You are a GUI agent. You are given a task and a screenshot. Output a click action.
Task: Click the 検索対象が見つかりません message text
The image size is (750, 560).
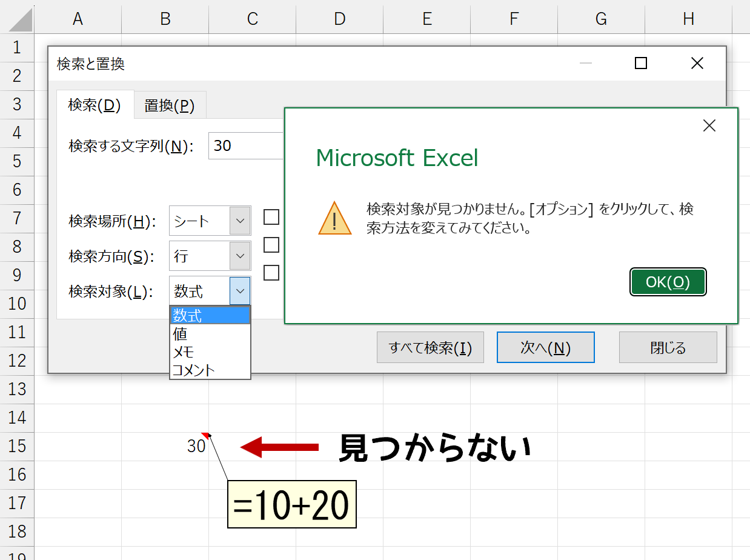tap(529, 219)
